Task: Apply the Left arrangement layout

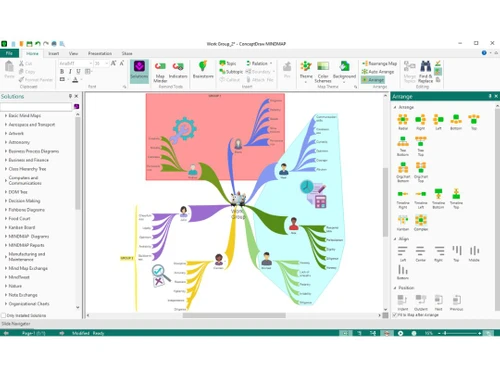Action: pos(438,122)
